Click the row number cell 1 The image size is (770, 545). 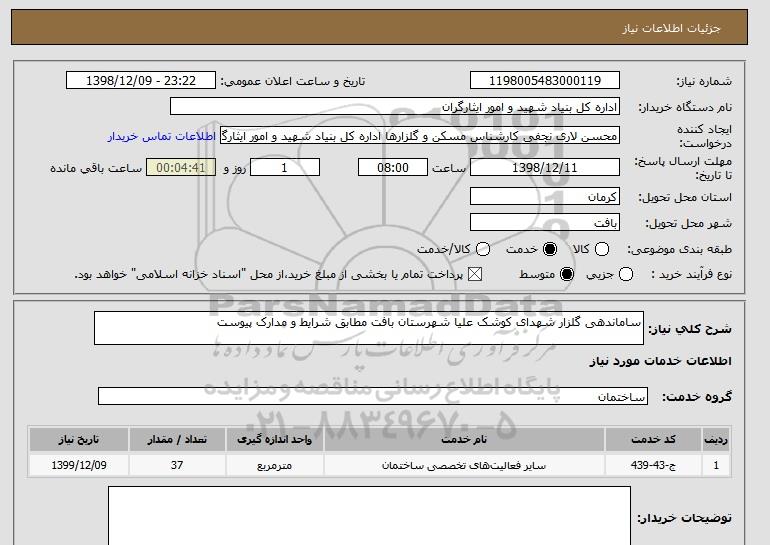[x=716, y=465]
